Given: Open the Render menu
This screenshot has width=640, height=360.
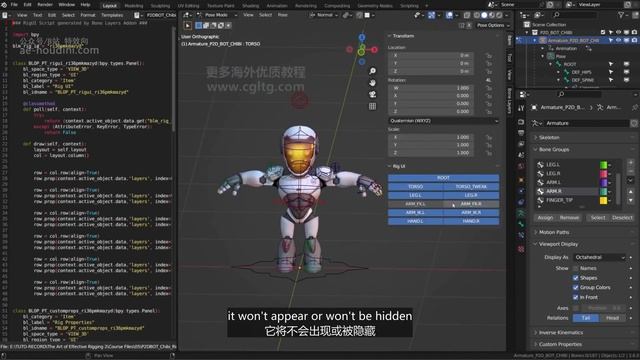Looking at the screenshot, I should [x=45, y=5].
